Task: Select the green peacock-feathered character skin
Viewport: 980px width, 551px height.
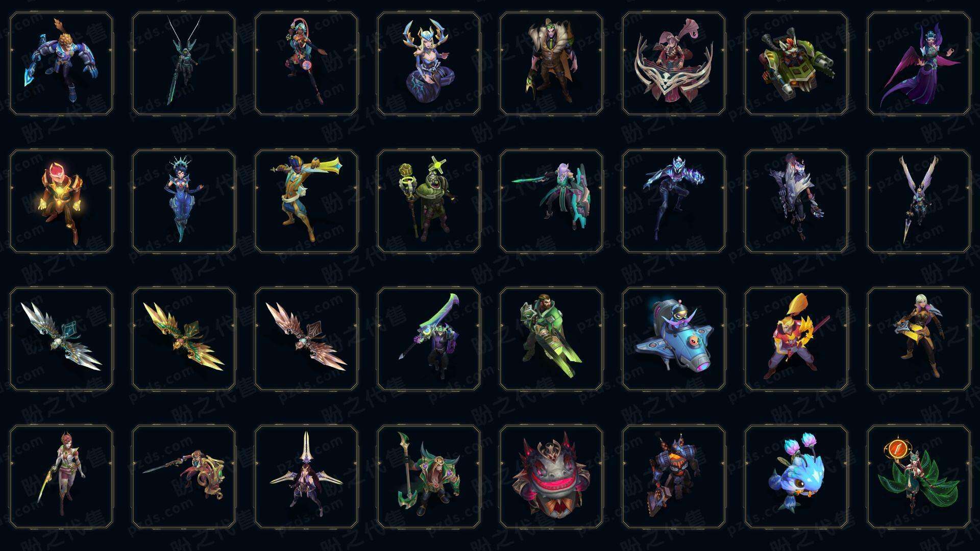Action: tap(919, 477)
